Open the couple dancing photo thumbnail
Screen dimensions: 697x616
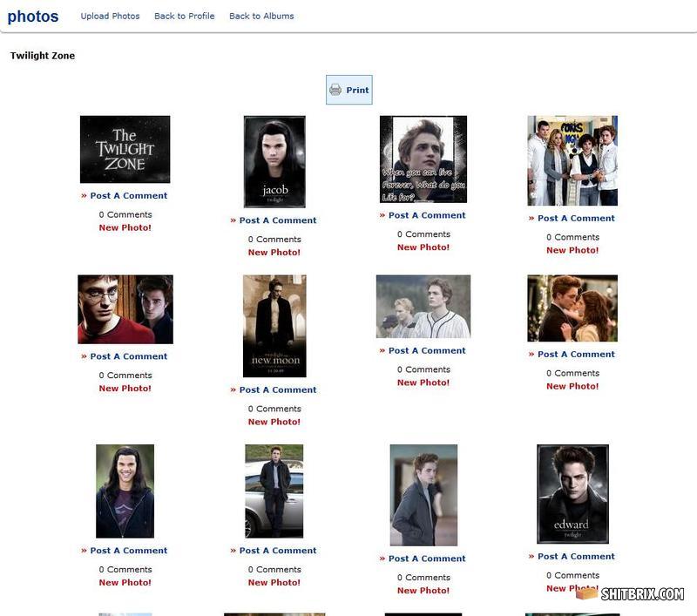(572, 308)
